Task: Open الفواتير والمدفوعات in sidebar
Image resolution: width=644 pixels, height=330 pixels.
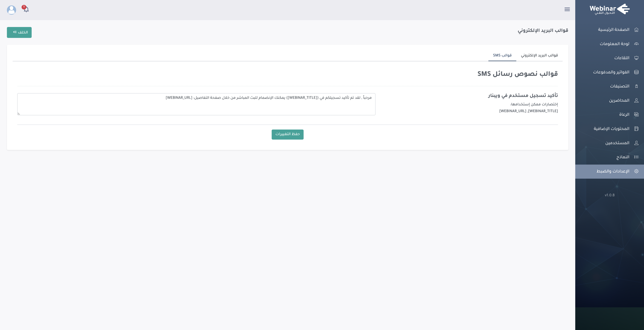Action: pyautogui.click(x=609, y=72)
